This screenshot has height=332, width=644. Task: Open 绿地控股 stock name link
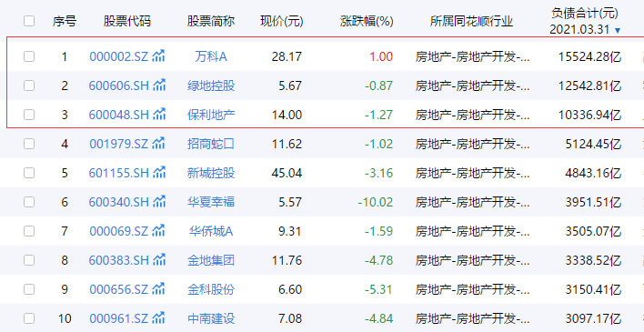tap(211, 86)
